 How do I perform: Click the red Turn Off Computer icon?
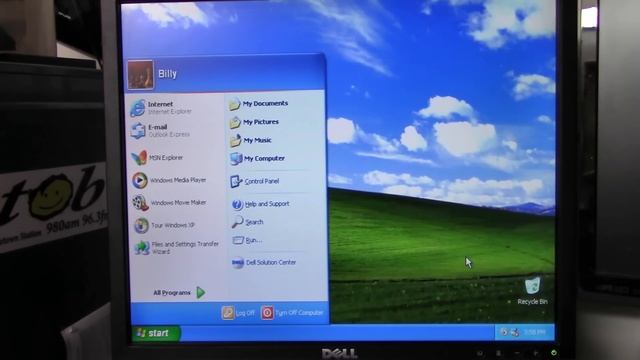click(267, 313)
